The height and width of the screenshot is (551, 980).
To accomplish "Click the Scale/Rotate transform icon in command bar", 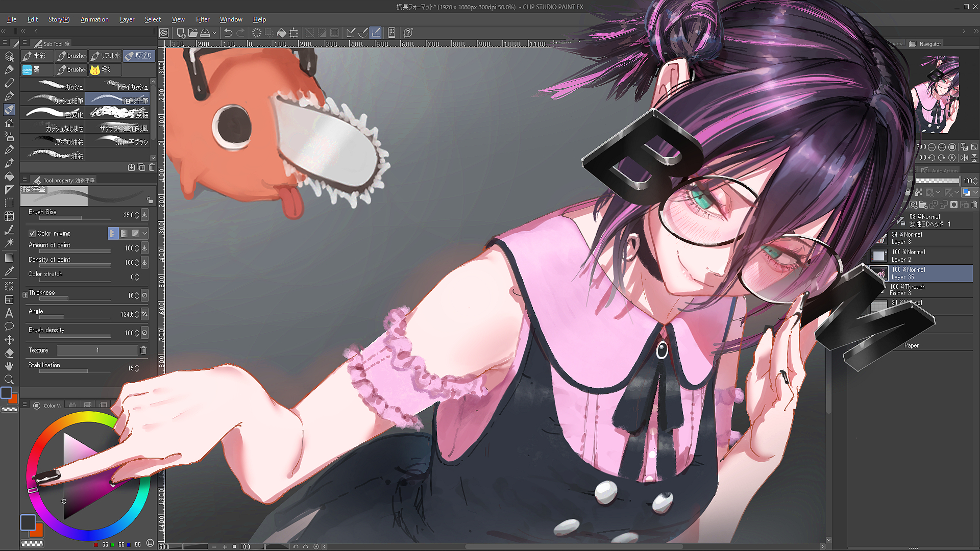I will [293, 33].
